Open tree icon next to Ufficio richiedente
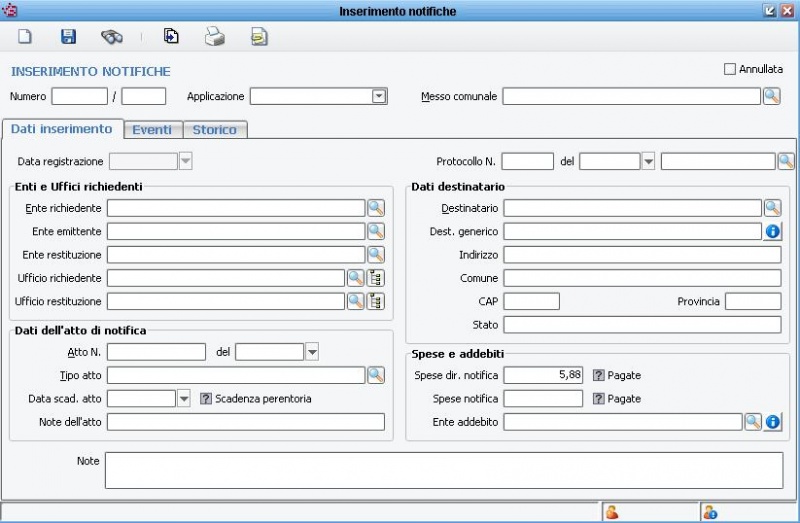The width and height of the screenshot is (800, 523). 376,278
